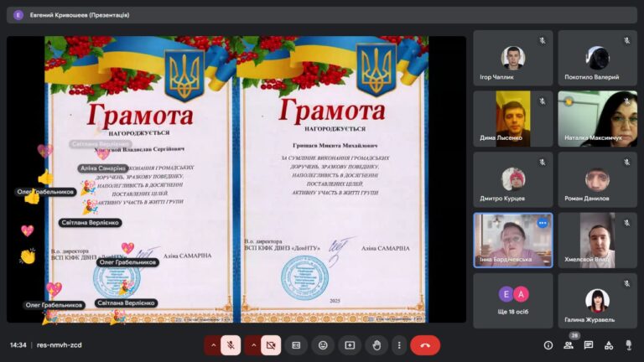The image size is (644, 362).
Task: Select Дима Лысенко video tile
Action: (513, 119)
